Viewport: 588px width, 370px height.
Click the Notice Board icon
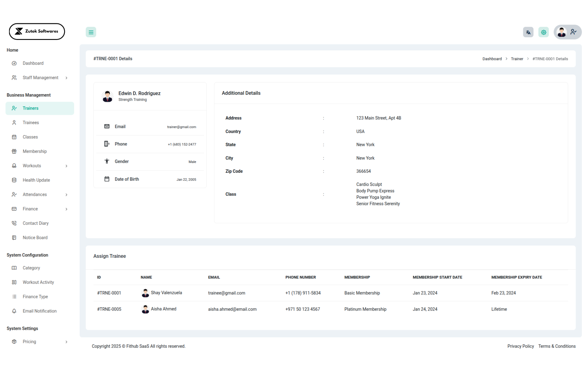tap(14, 237)
